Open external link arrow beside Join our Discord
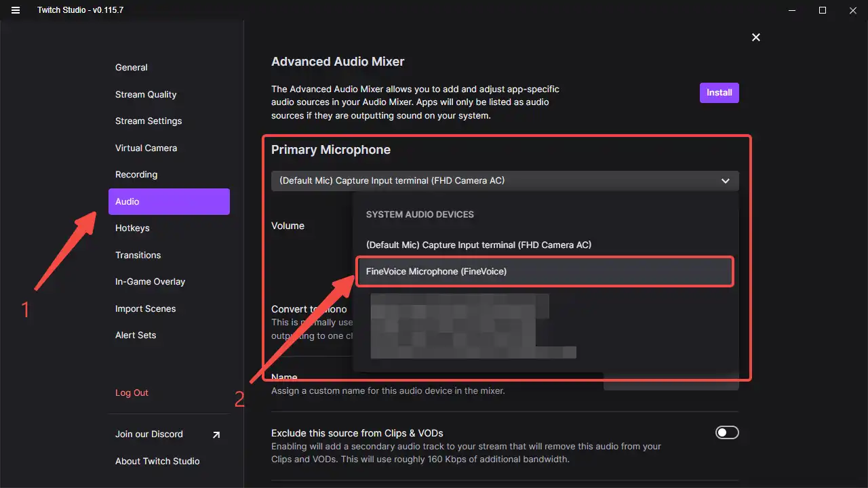Screen dimensions: 868x488 pos(216,434)
